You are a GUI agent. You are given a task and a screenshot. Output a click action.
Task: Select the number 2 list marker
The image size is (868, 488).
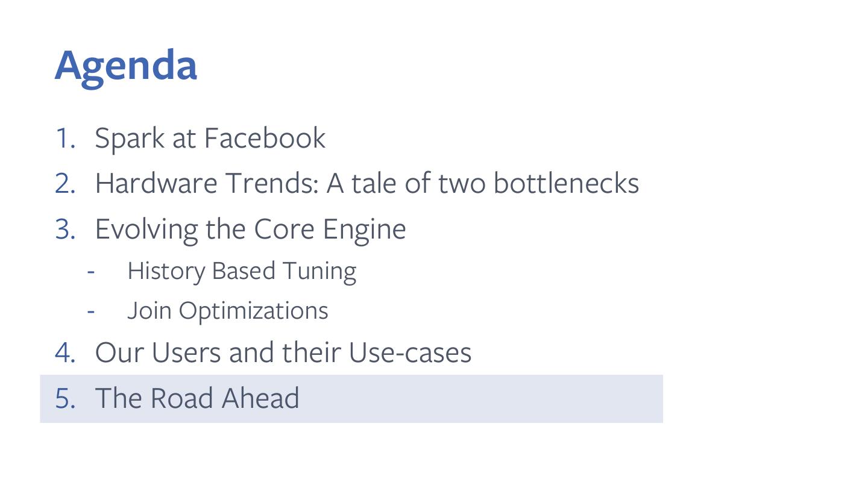pyautogui.click(x=64, y=183)
